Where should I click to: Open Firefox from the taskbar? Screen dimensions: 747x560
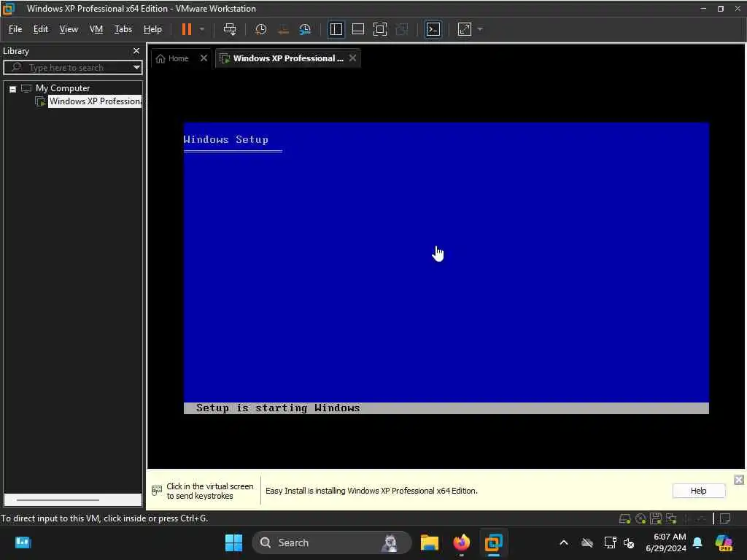pyautogui.click(x=462, y=542)
